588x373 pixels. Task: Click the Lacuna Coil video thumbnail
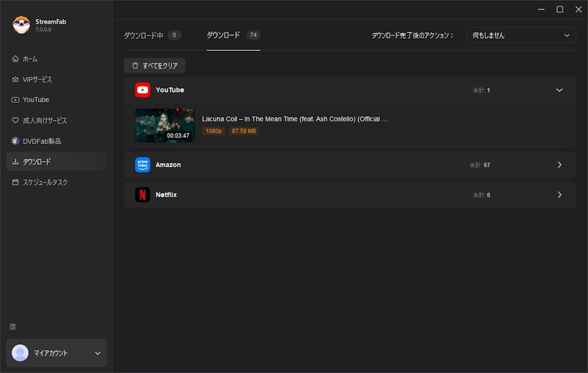(165, 126)
